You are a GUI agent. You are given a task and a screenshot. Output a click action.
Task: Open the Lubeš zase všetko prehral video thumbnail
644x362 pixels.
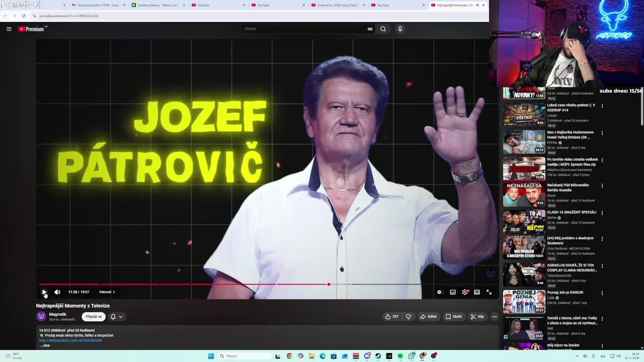[x=524, y=114]
